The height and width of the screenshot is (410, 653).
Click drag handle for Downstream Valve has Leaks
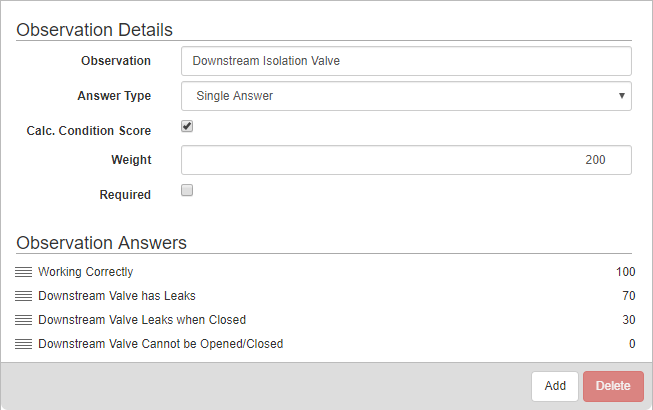pos(23,296)
